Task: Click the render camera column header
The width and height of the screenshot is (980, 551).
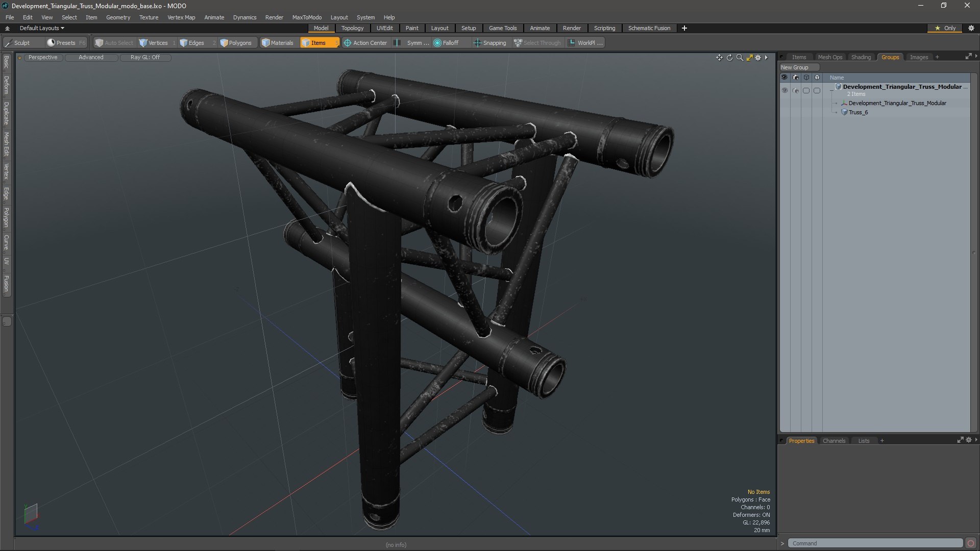Action: coord(795,78)
